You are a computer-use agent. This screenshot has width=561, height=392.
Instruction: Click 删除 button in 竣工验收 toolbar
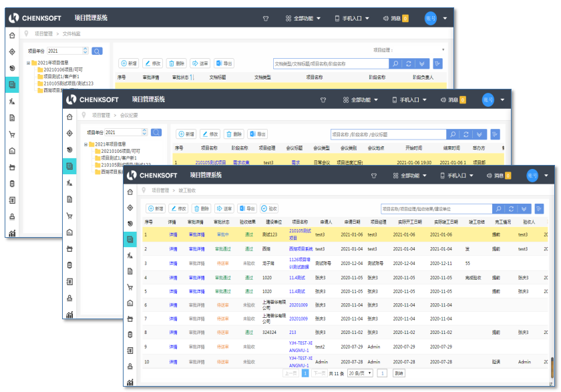[x=202, y=208]
